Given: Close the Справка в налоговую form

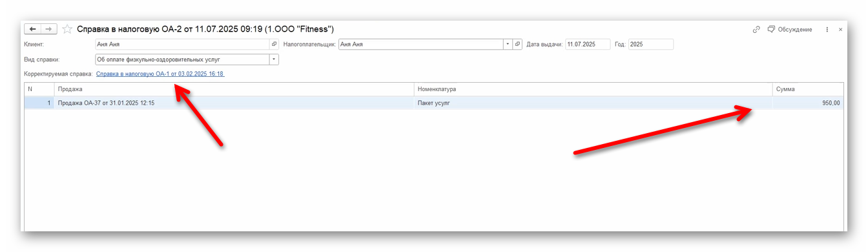Looking at the screenshot, I should 840,29.
